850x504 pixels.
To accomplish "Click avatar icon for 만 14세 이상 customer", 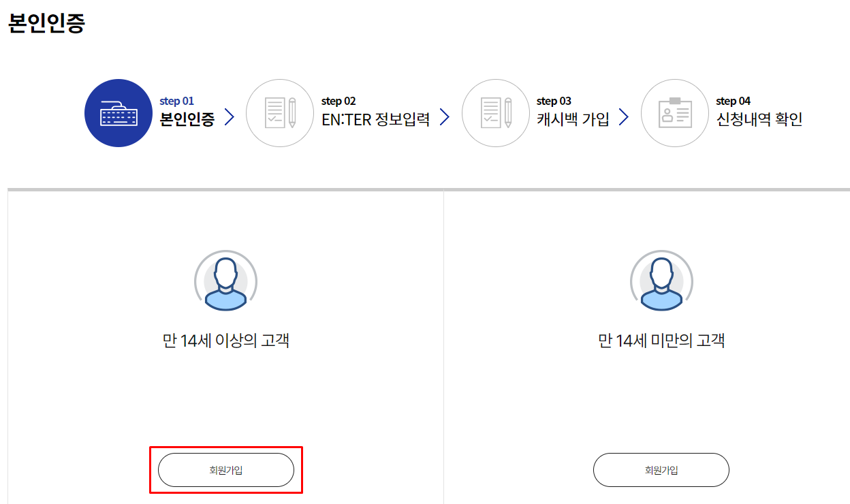I will tap(225, 281).
